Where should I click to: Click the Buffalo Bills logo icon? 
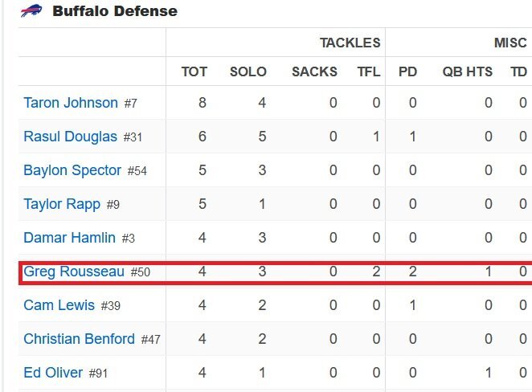pyautogui.click(x=31, y=11)
